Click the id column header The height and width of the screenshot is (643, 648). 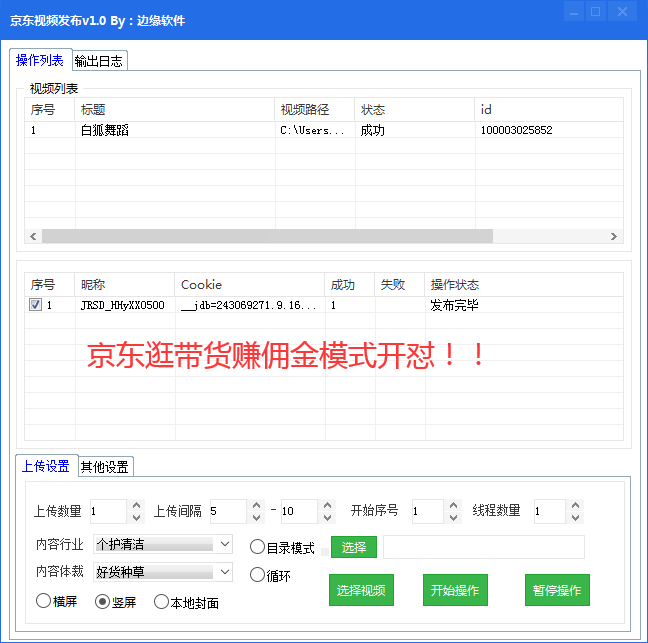coord(549,110)
